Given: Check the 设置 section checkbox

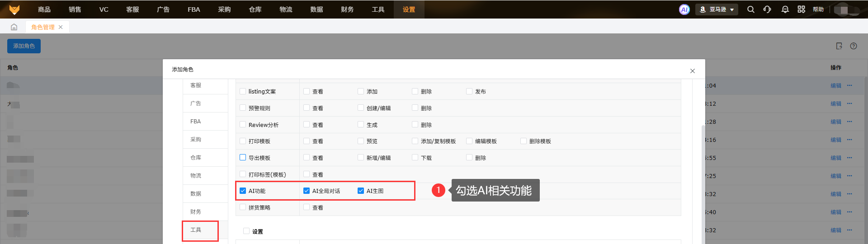Looking at the screenshot, I should 246,231.
